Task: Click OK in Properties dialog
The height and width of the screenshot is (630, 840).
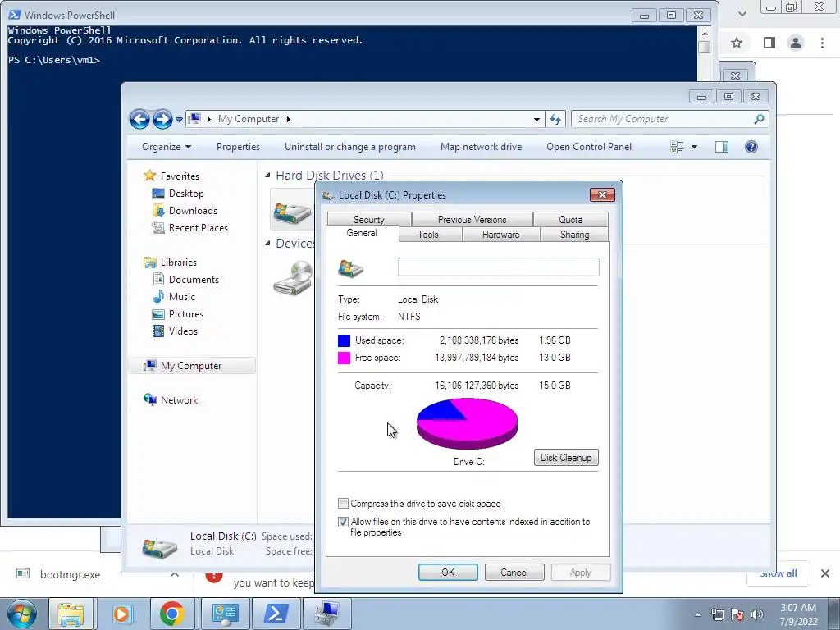Action: 448,572
